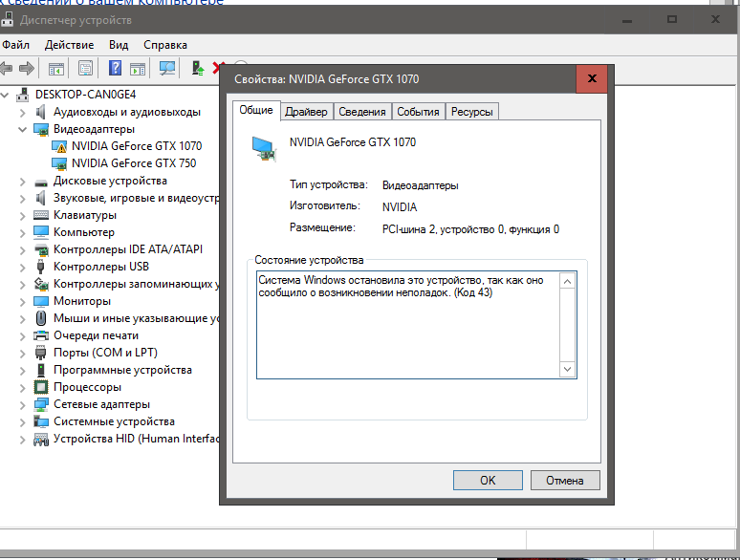The image size is (740, 560).
Task: Click the Forward arrow toolbar icon
Action: coord(27,69)
